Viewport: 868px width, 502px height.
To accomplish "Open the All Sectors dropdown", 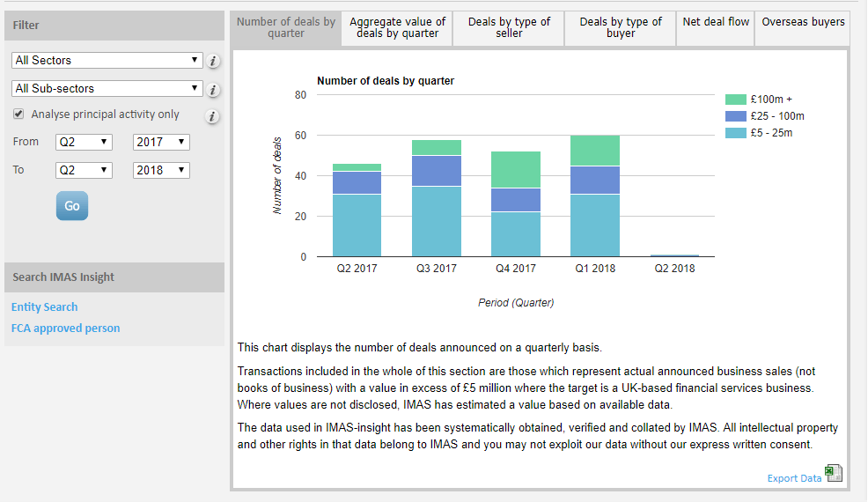I will pos(107,61).
